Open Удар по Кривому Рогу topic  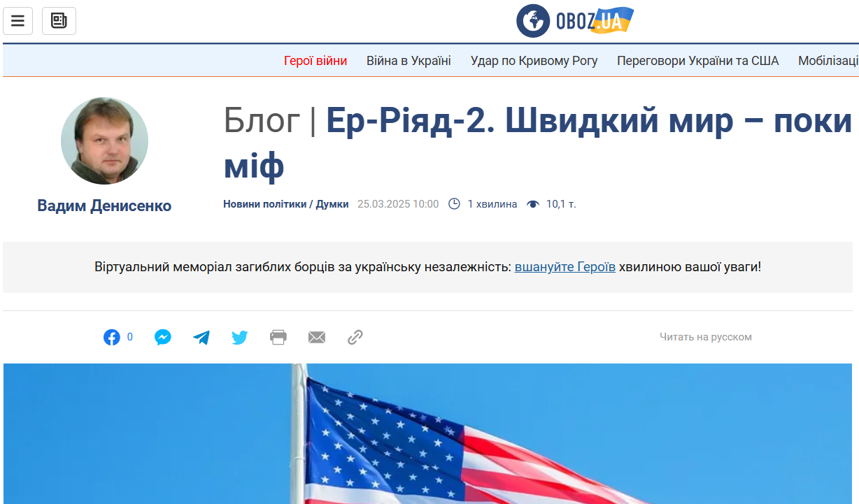534,61
